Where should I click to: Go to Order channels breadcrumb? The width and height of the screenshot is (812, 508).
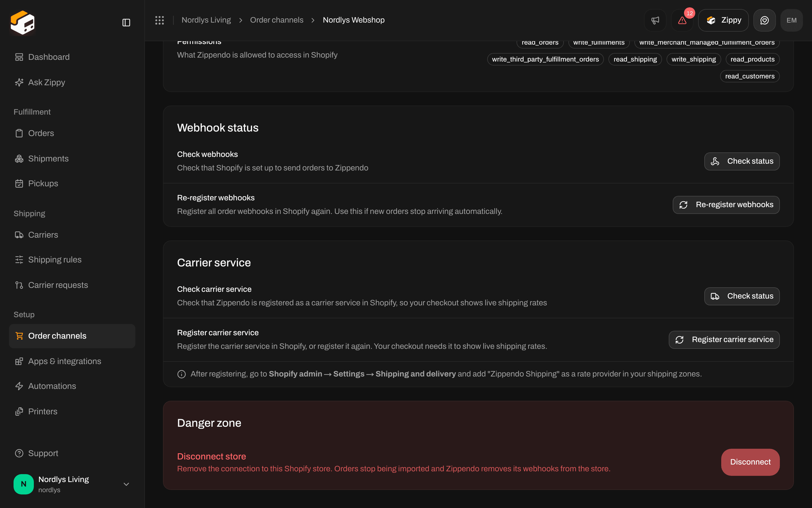pyautogui.click(x=277, y=20)
